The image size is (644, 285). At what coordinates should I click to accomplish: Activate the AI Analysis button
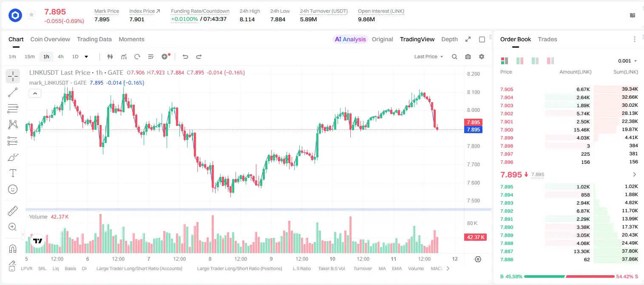(x=350, y=39)
